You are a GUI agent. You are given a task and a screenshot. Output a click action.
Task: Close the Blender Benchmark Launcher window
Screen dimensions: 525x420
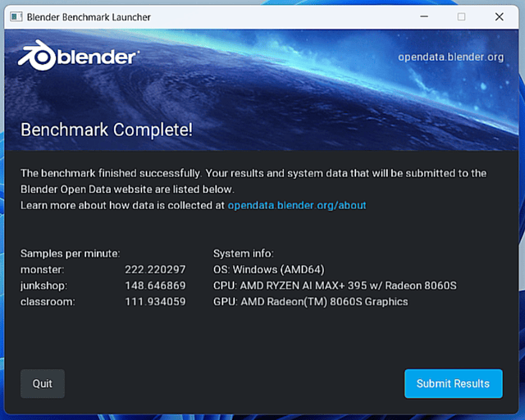(x=499, y=16)
